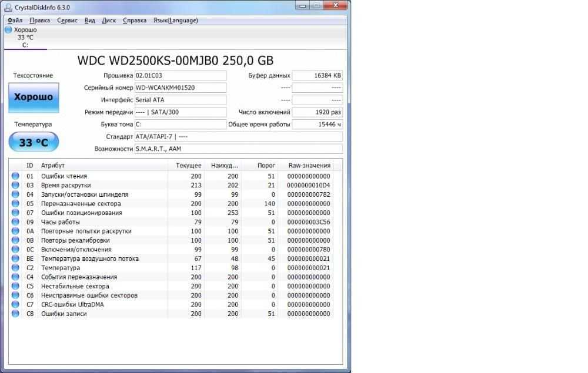
Task: Click status icon for C2 Температура row
Action: (15, 267)
